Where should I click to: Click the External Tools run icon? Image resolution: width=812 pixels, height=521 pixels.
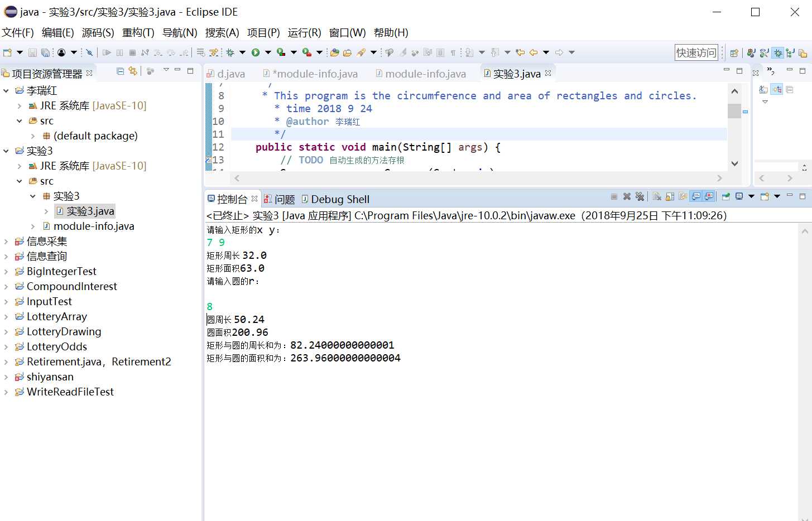pos(306,52)
